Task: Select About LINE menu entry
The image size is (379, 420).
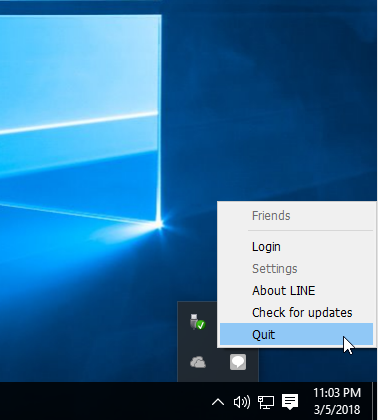Action: pos(296,291)
